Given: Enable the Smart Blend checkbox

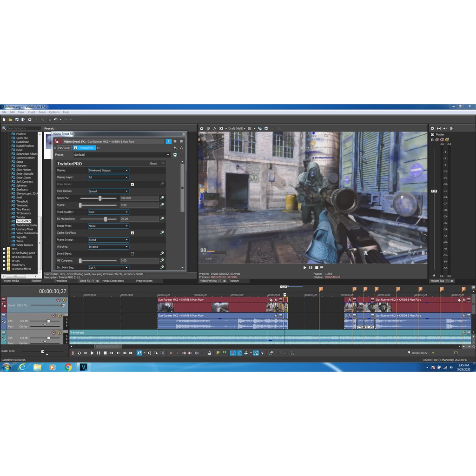Looking at the screenshot, I should point(132,254).
